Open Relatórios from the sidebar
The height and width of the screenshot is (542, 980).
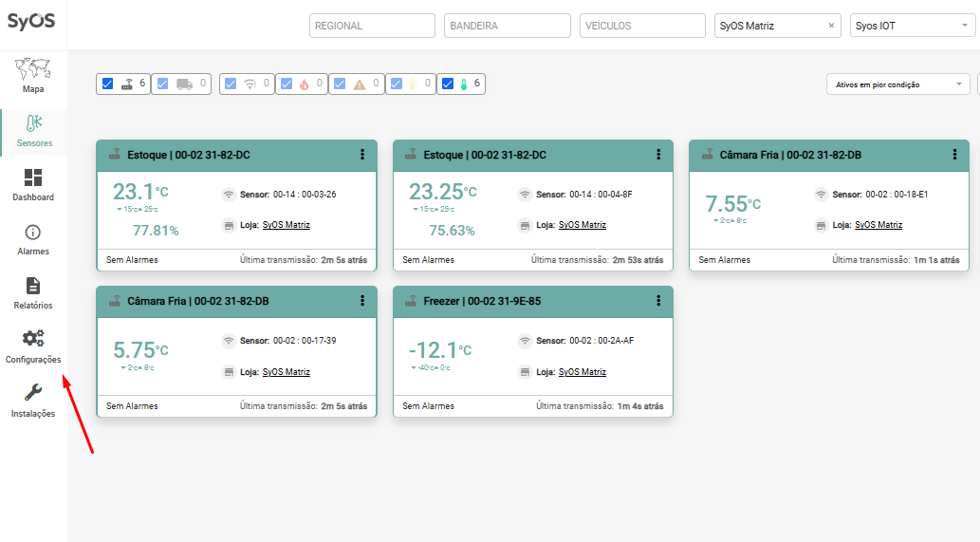[33, 292]
